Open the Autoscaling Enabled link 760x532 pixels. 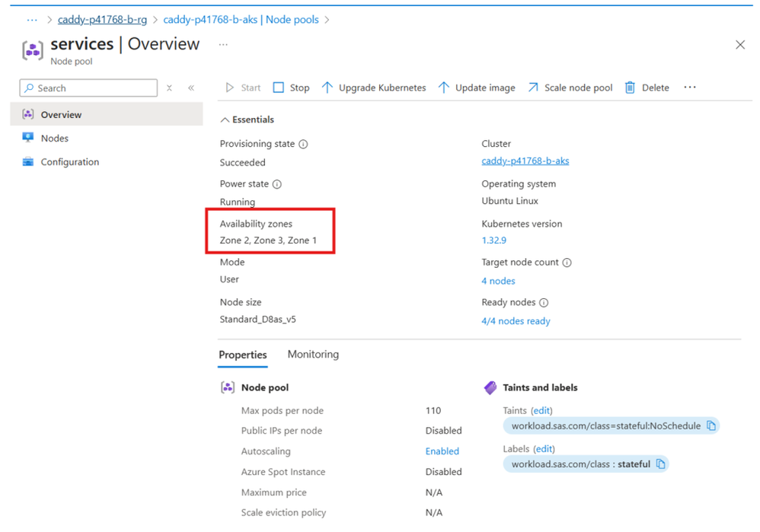[442, 451]
